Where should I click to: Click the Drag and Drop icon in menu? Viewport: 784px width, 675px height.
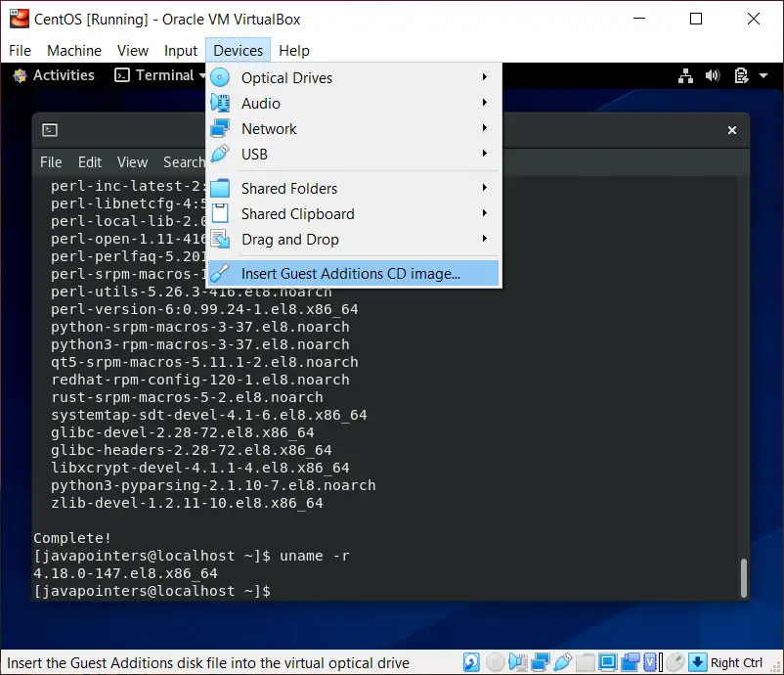(x=220, y=239)
